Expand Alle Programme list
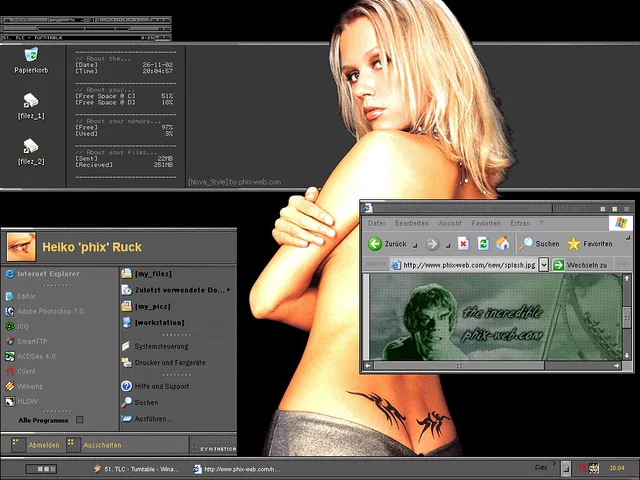Screen dimensions: 640x480 coord(50,420)
